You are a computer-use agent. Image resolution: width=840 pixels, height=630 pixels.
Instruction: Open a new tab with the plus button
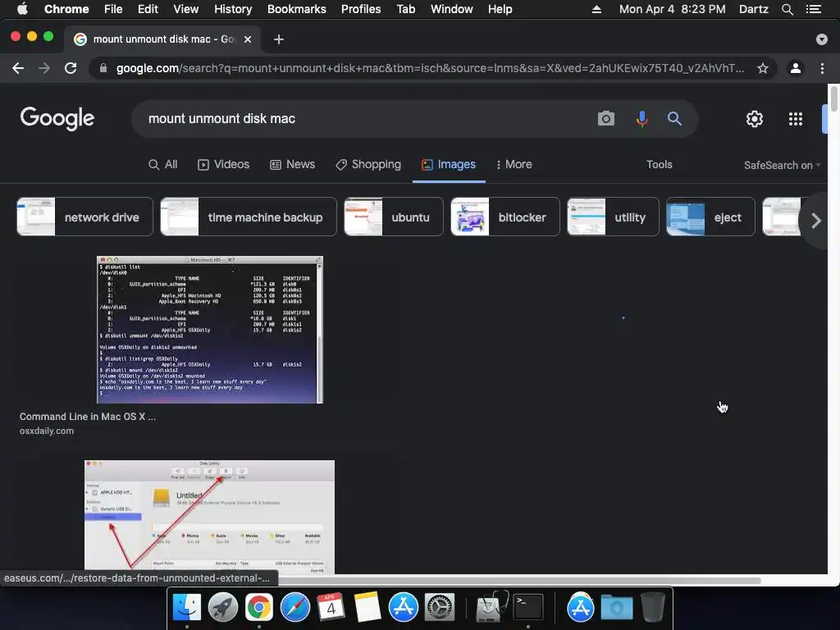click(x=279, y=39)
